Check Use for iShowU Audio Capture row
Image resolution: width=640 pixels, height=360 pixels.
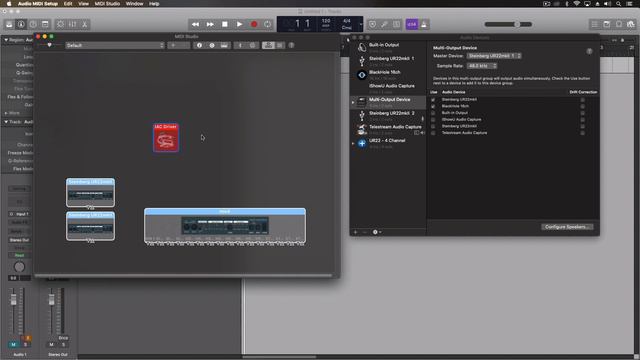[x=433, y=120]
